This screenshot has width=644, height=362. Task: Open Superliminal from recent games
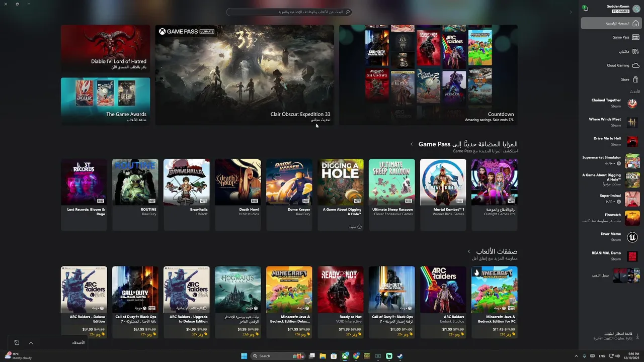click(611, 199)
